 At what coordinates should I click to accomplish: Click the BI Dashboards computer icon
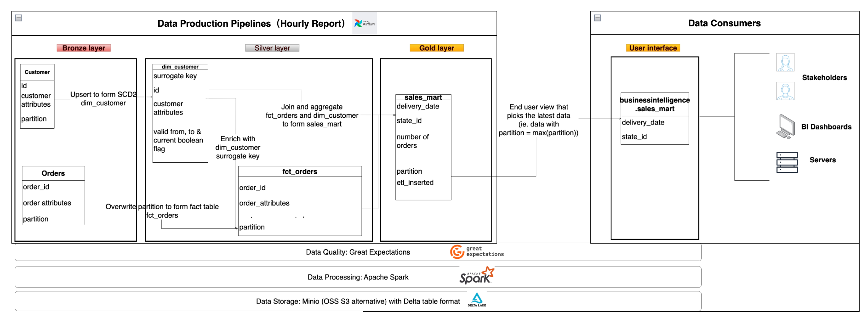pyautogui.click(x=785, y=126)
